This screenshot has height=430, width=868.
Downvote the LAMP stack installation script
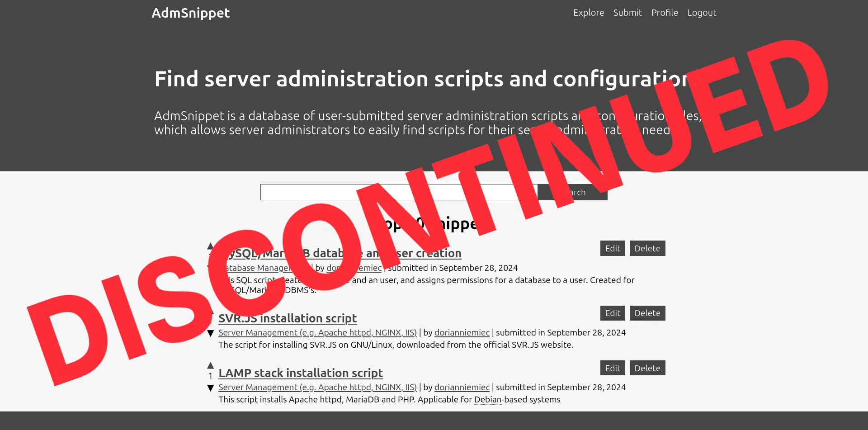[x=211, y=388]
